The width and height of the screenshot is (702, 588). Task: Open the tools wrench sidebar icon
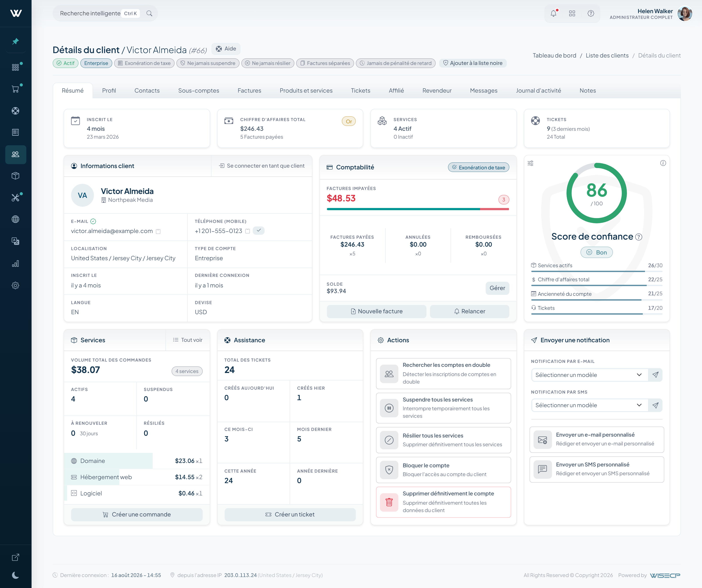coord(15,197)
